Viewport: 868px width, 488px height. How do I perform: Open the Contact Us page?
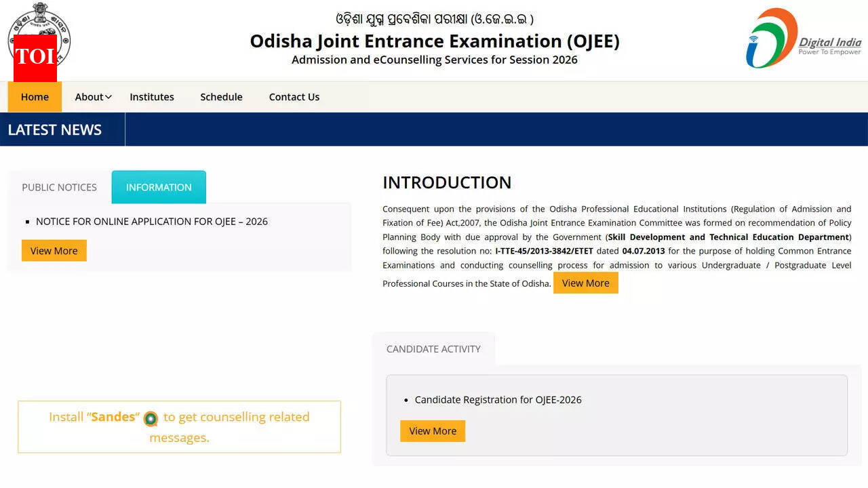click(x=294, y=97)
